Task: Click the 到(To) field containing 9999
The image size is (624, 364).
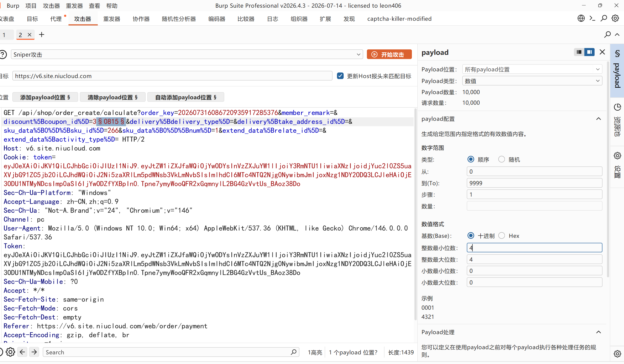Action: (x=534, y=183)
